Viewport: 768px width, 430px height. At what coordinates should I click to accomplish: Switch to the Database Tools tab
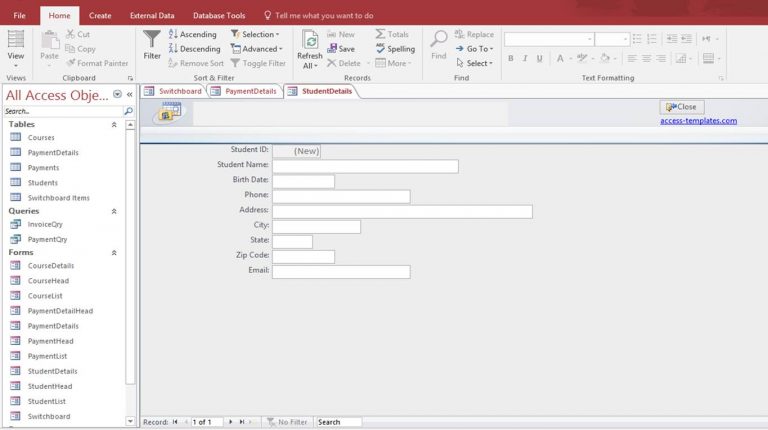[x=219, y=16]
